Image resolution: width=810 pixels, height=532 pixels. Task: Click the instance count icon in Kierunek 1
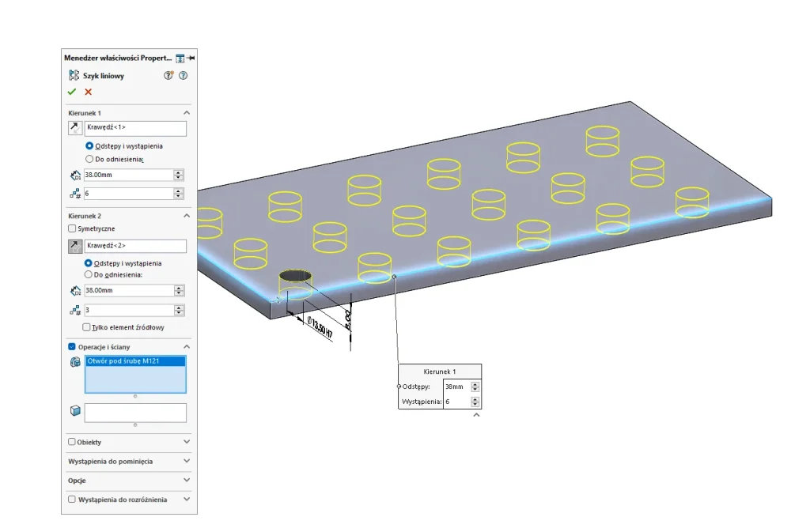click(x=75, y=194)
